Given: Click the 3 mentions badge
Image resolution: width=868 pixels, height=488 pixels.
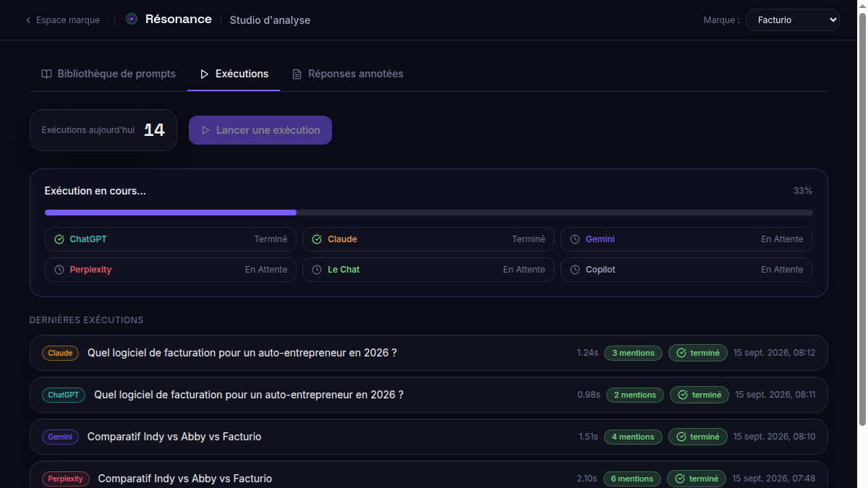Looking at the screenshot, I should (633, 353).
